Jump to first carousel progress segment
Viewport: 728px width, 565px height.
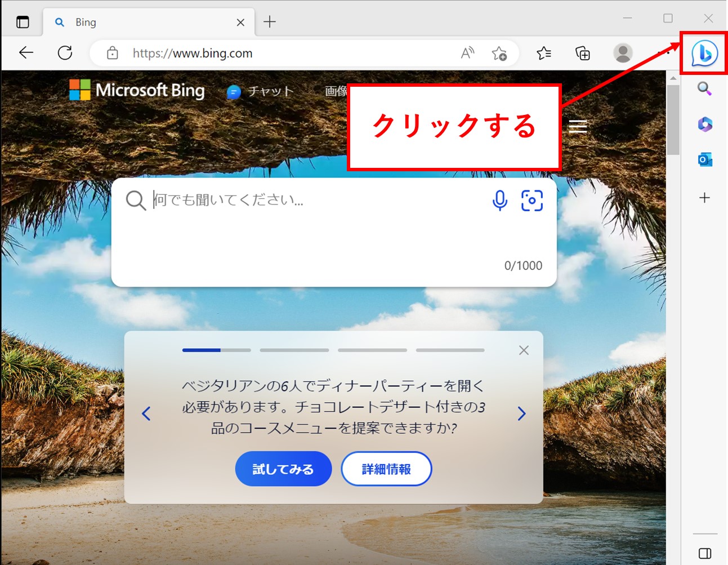click(217, 350)
